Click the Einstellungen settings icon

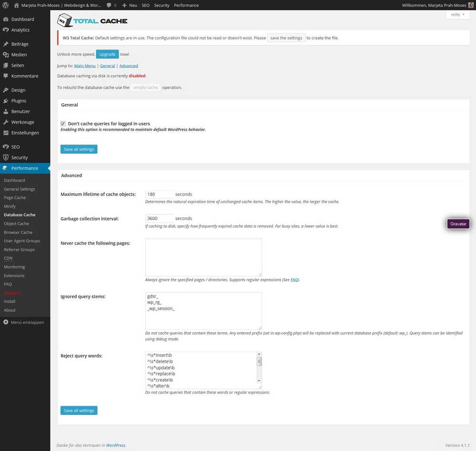6,133
